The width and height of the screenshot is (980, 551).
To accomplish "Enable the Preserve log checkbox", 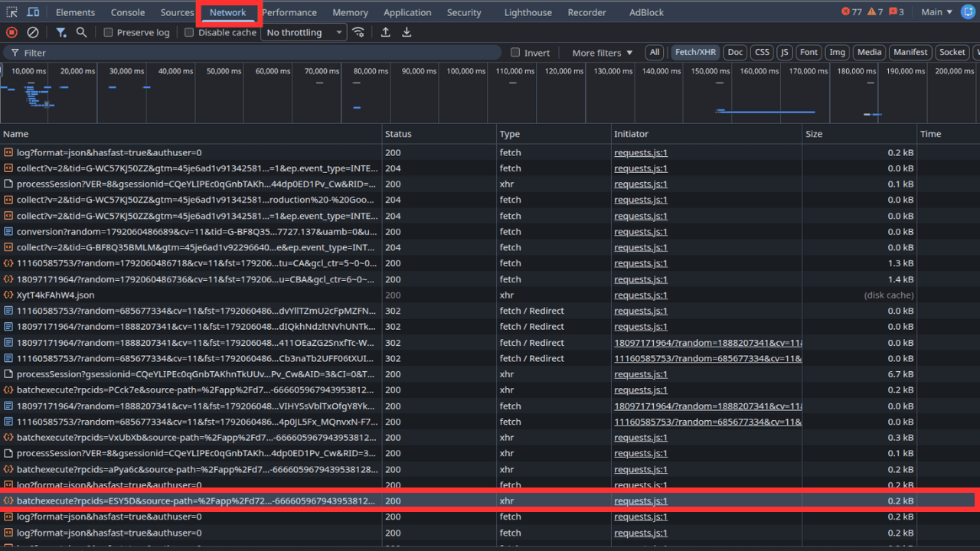I will tap(108, 32).
